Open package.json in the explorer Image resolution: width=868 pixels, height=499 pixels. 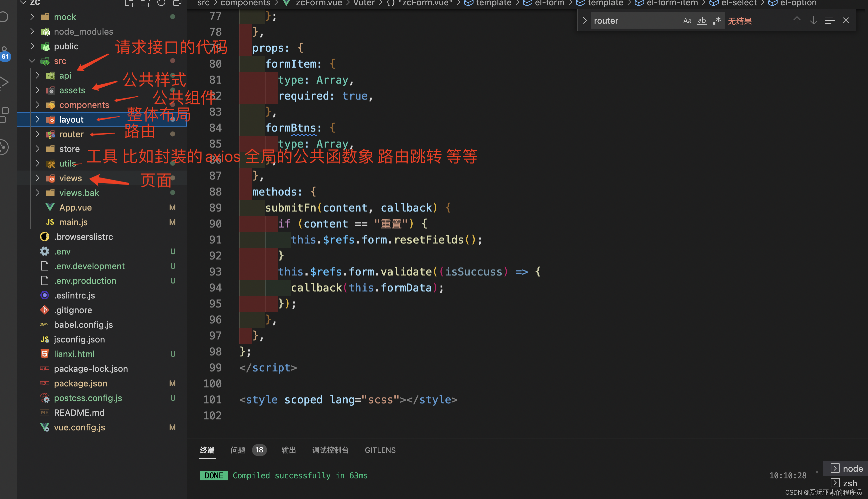tap(80, 383)
